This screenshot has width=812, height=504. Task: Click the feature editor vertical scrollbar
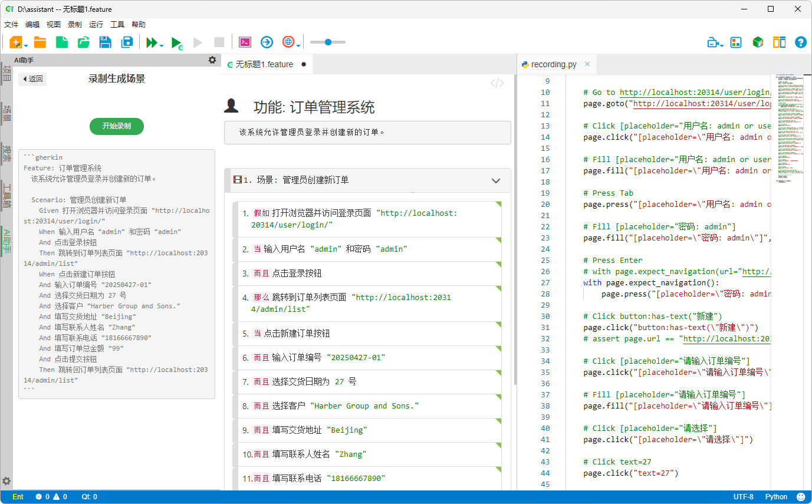pyautogui.click(x=514, y=230)
